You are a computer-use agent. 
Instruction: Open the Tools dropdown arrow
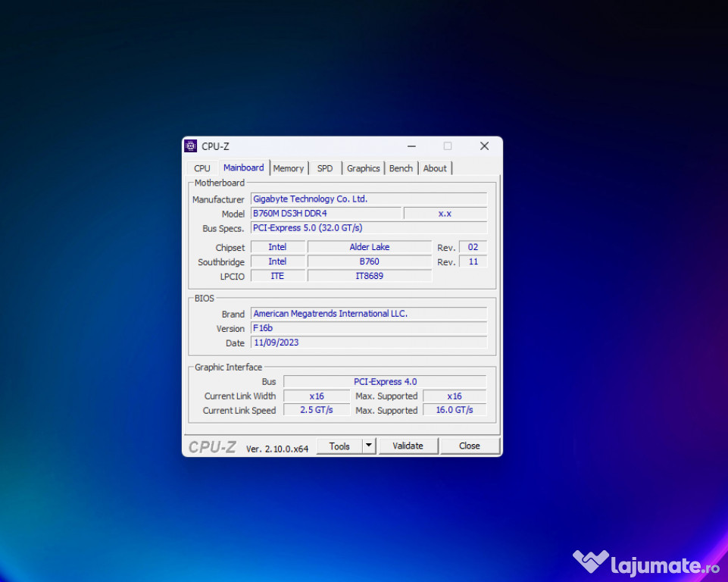pyautogui.click(x=369, y=446)
